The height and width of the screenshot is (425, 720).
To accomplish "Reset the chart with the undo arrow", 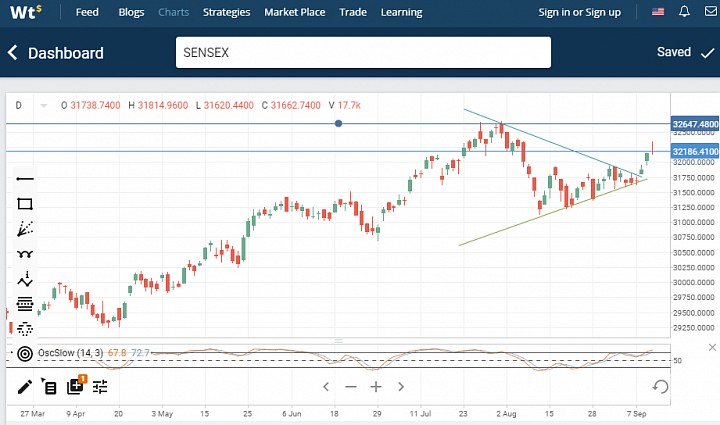I will [x=660, y=386].
